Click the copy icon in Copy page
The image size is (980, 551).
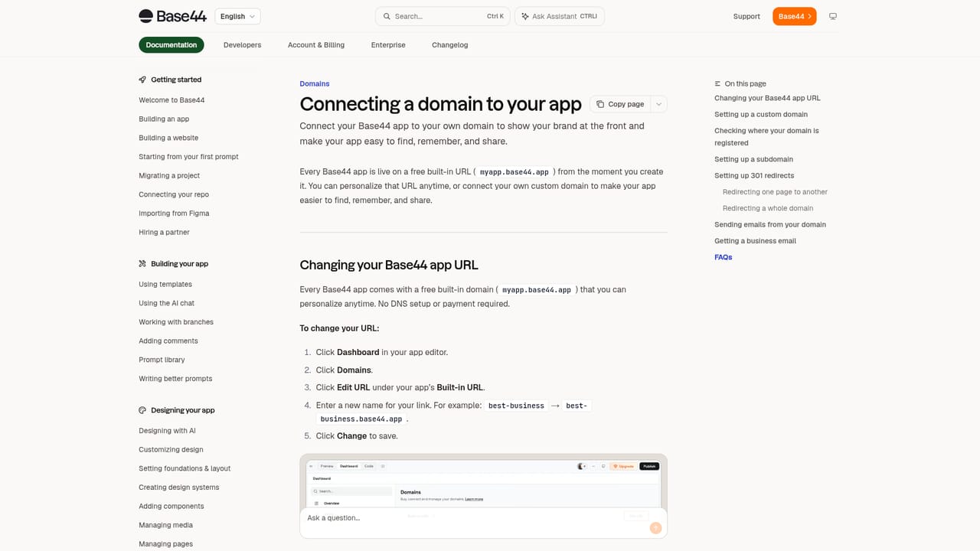(x=600, y=104)
